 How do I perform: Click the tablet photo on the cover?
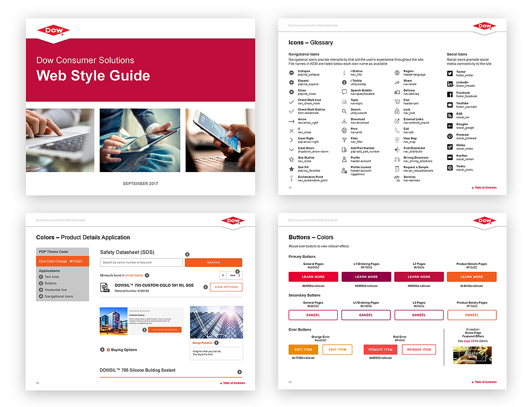(x=140, y=140)
